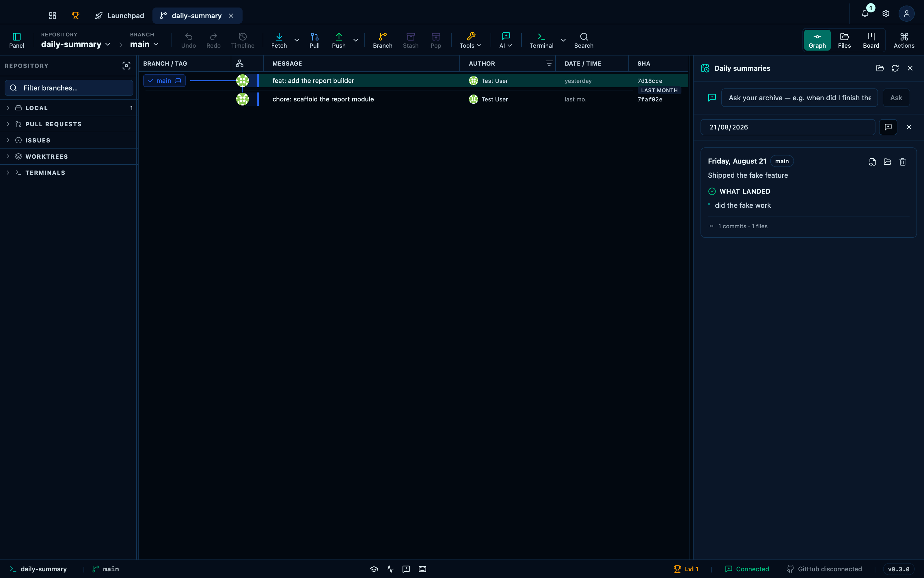Expand the WORKTREES section

(x=69, y=157)
